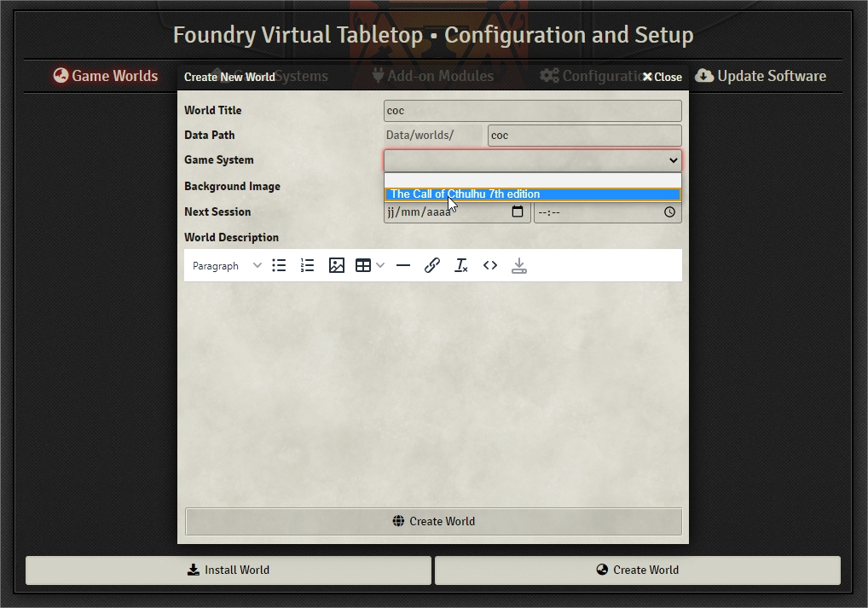Select The Call of Cthulhu 7th edition option
The image size is (868, 608).
pos(533,194)
